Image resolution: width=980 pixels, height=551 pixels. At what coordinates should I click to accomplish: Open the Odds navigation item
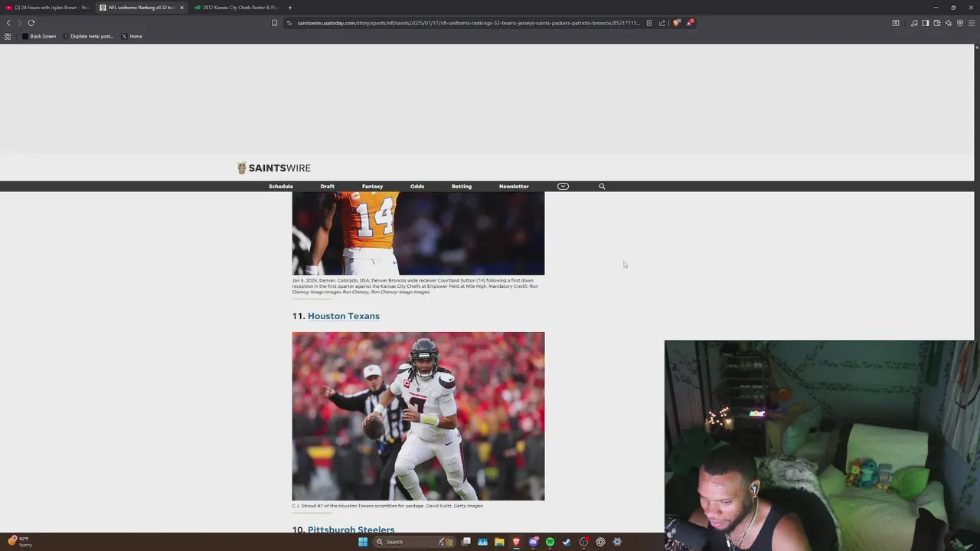point(417,186)
